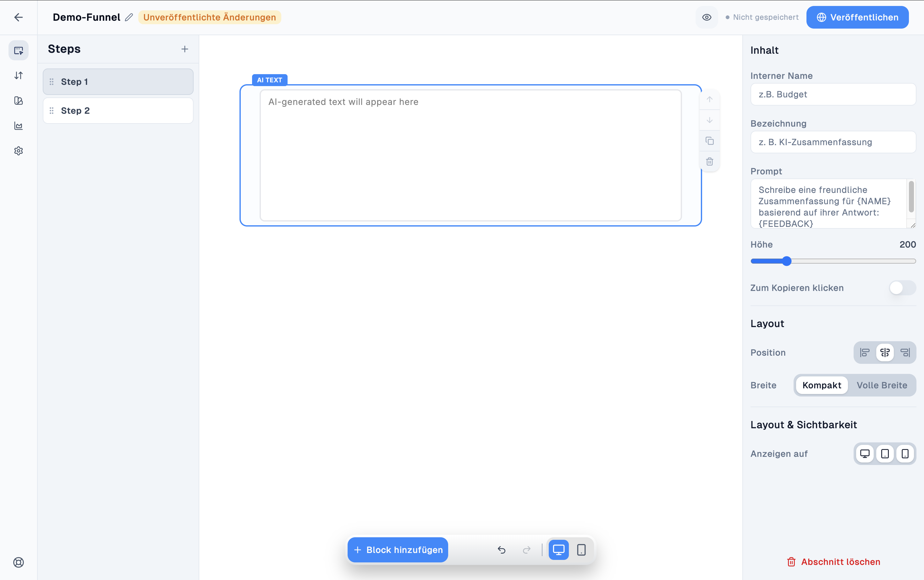924x580 pixels.
Task: Click the AI TEXT block label
Action: coord(269,80)
